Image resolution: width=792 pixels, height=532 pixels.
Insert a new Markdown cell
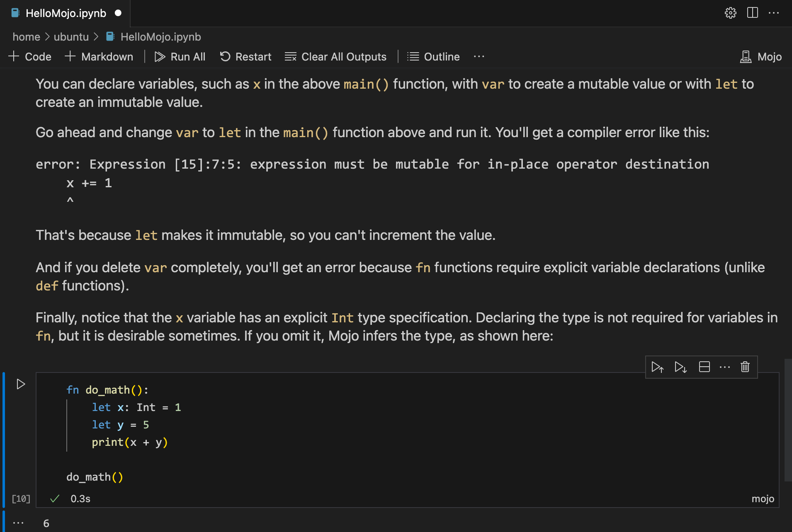click(99, 57)
